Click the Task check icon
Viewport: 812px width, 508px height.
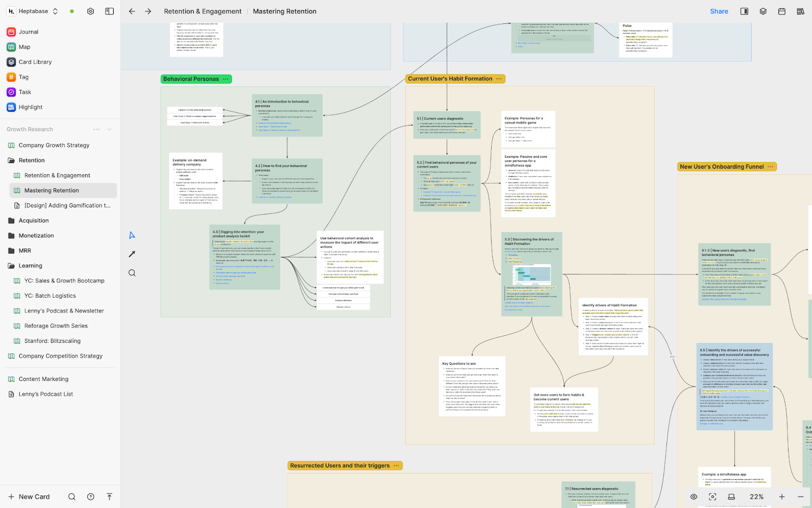point(11,92)
